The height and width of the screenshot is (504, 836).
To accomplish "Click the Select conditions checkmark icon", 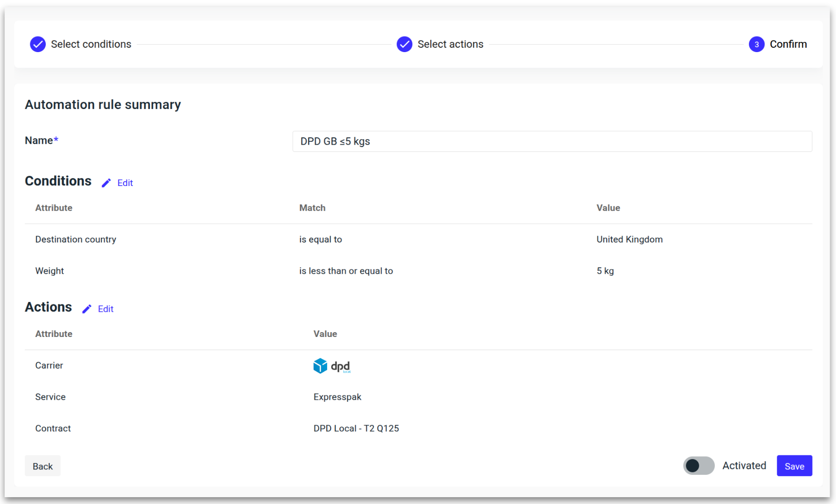I will pos(37,44).
